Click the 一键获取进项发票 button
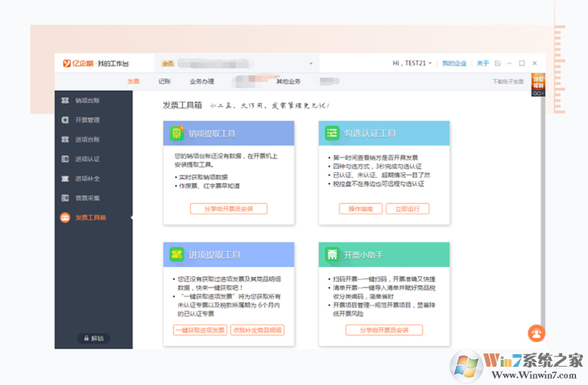 tap(200, 330)
